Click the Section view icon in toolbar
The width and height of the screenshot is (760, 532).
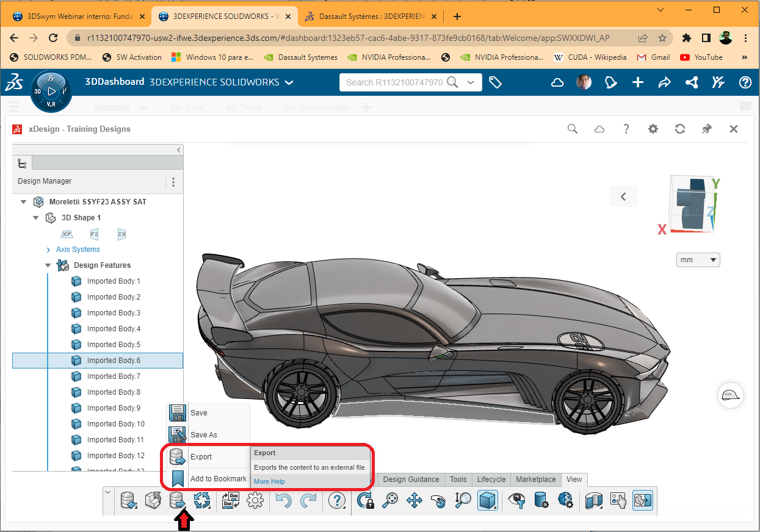(x=593, y=501)
